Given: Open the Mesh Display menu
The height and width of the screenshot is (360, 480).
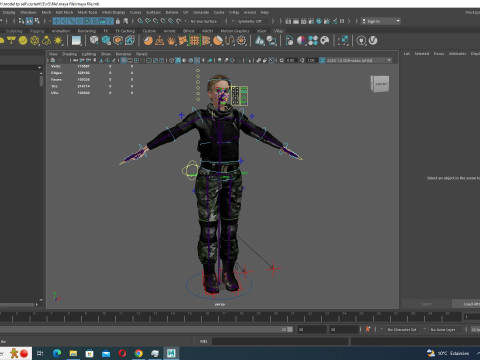Looking at the screenshot, I should click(113, 12).
